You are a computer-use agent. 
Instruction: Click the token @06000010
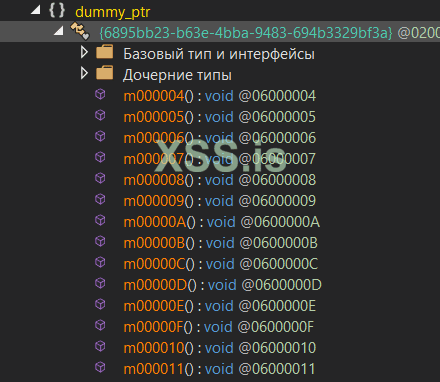click(277, 348)
